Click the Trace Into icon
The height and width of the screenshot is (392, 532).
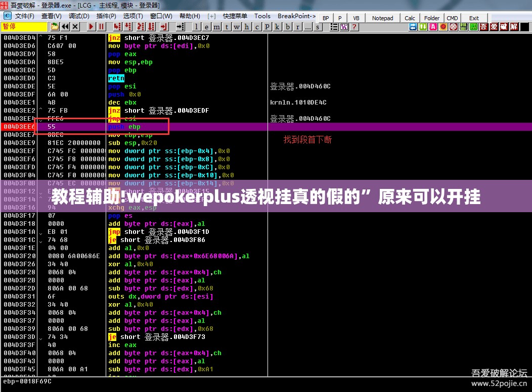[x=141, y=27]
